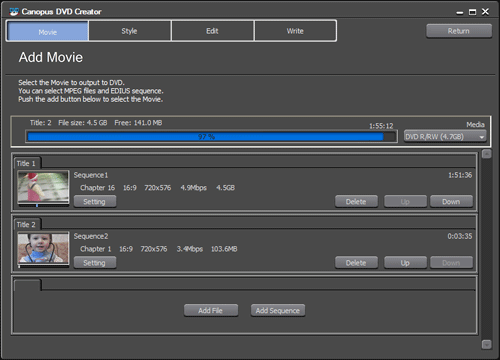
Task: Click the 97% disc usage progress bar
Action: [x=211, y=137]
